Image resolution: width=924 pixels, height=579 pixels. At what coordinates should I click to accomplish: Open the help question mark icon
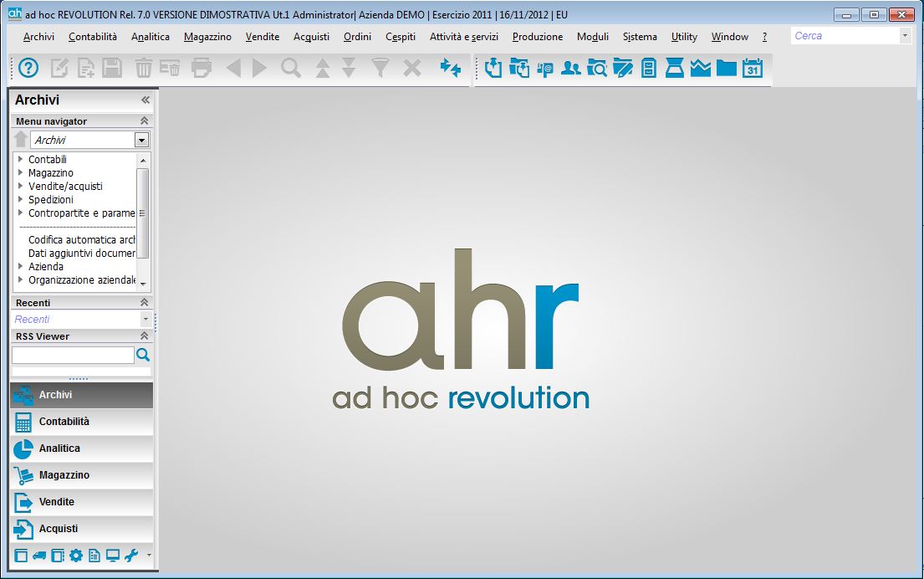[x=28, y=69]
